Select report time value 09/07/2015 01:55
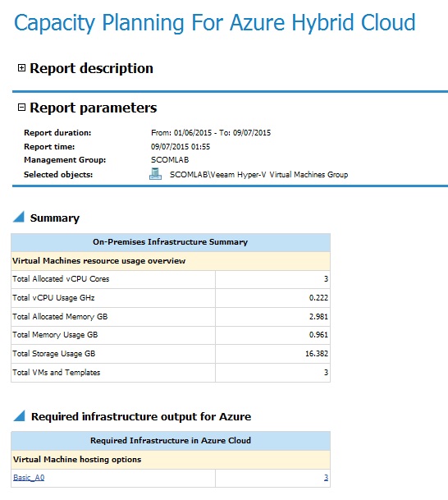The height and width of the screenshot is (500, 448). [181, 147]
